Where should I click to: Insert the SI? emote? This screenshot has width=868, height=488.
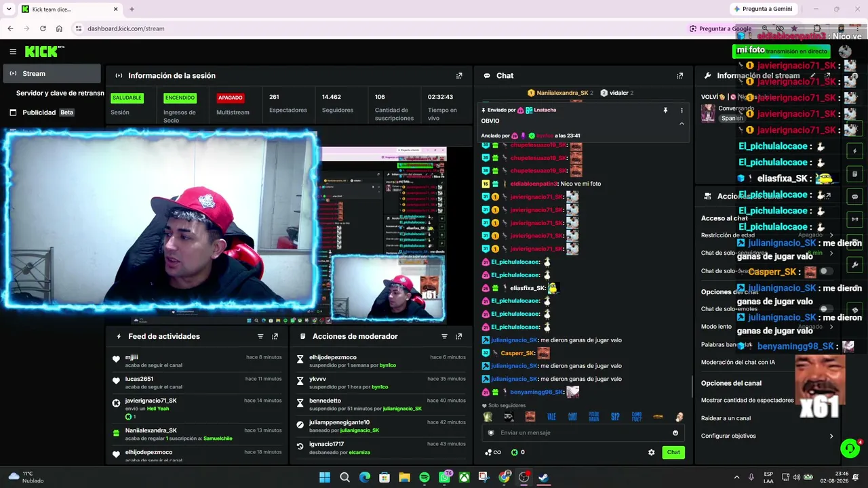615,417
